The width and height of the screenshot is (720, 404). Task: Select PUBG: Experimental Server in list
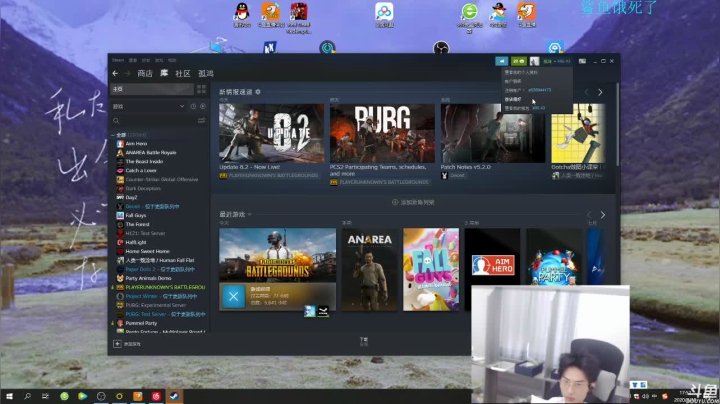(156, 305)
